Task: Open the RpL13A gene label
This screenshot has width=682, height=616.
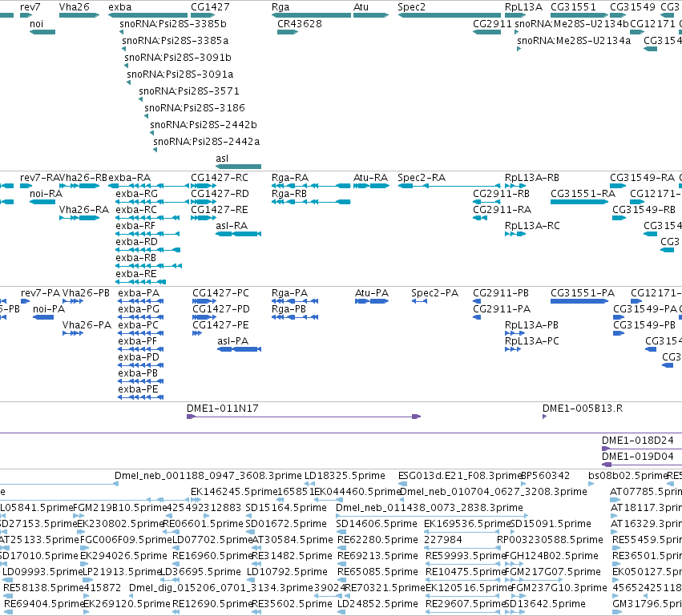Action: point(523,7)
